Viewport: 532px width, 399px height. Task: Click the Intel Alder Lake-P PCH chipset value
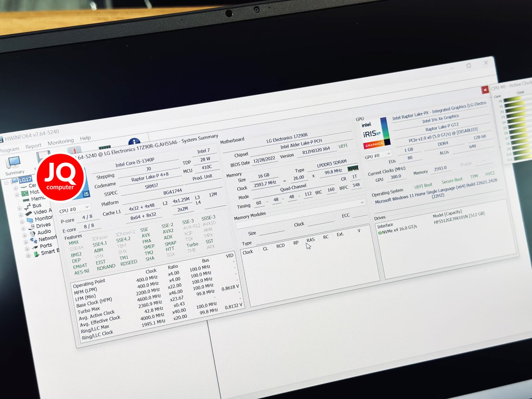coord(301,144)
